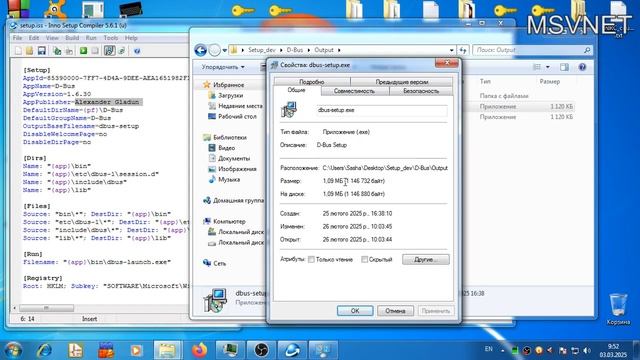Click Open file icon in Inno Setup toolbar

[x=29, y=51]
